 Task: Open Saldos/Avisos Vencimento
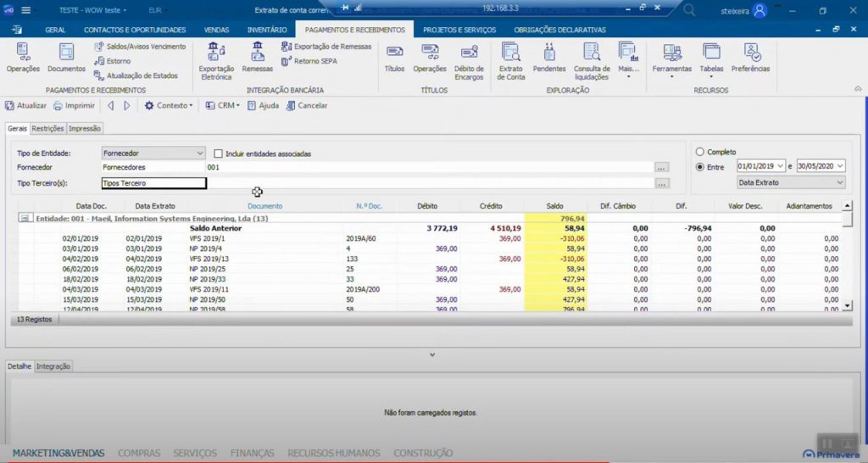140,47
